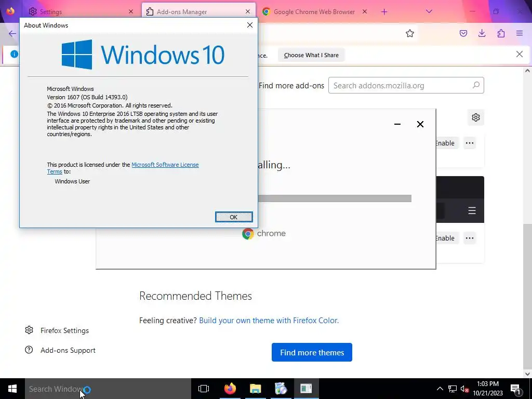Open the list all tabs dropdown
The width and height of the screenshot is (532, 399).
coord(429,11)
